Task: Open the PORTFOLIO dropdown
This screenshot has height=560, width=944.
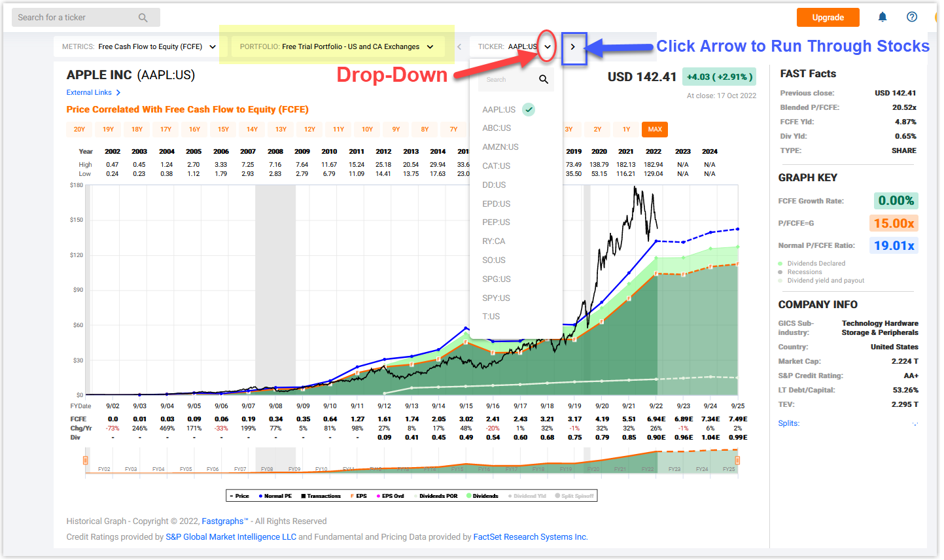Action: 337,47
